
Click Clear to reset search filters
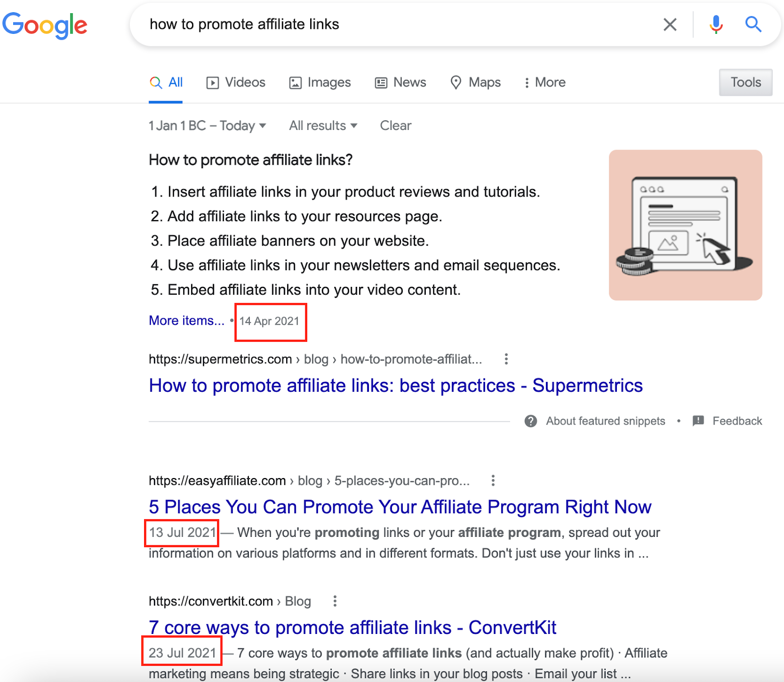[x=395, y=126]
